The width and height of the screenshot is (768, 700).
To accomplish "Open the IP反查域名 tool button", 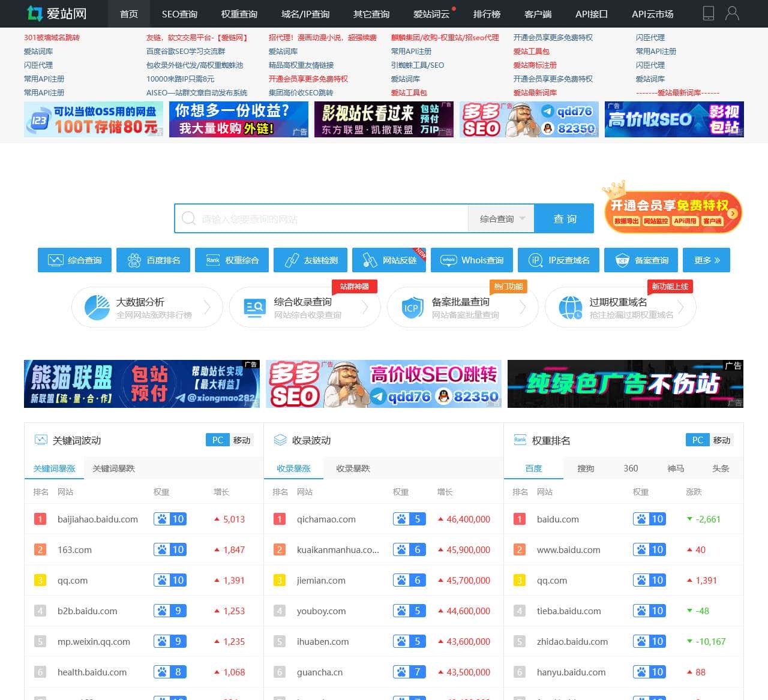I will [559, 260].
